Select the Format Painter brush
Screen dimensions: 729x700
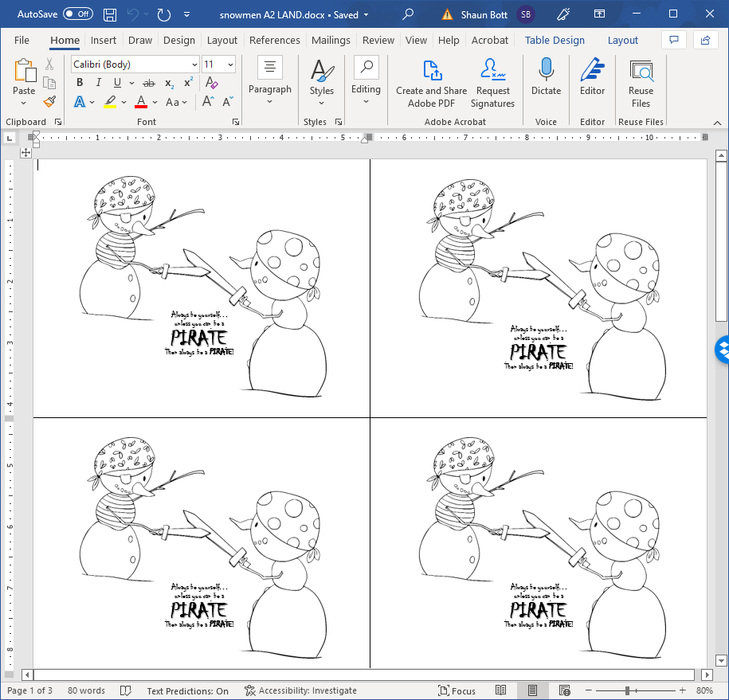point(49,101)
